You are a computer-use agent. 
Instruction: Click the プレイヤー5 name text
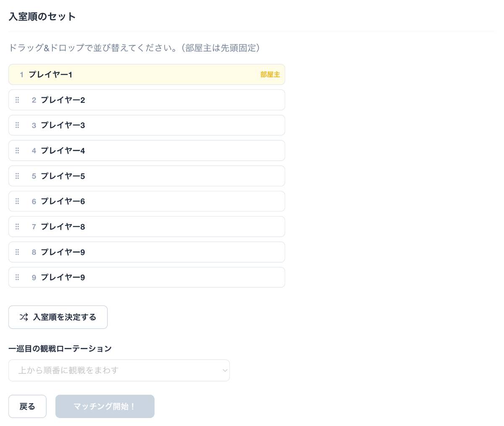pyautogui.click(x=63, y=176)
